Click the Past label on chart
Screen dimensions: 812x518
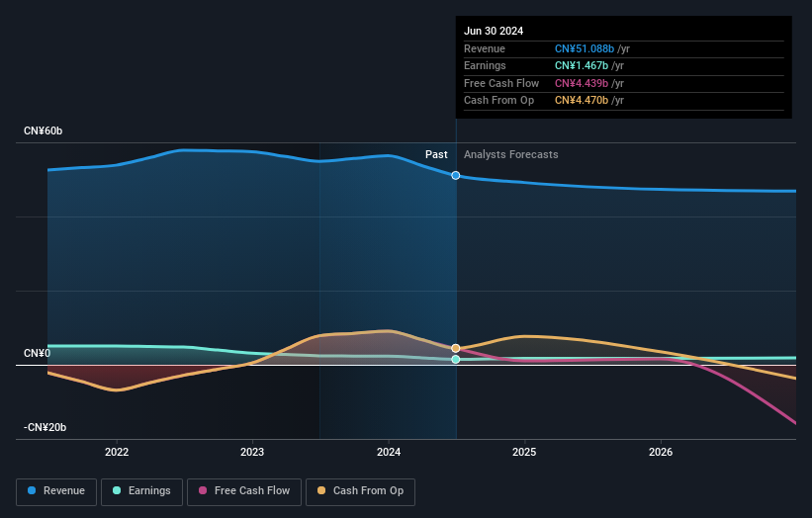[436, 154]
